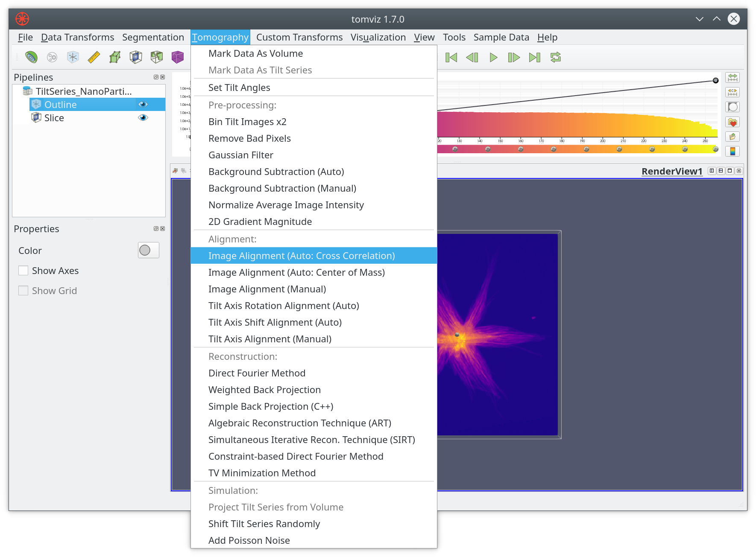Open the Data Transforms menu
756x557 pixels.
point(77,37)
